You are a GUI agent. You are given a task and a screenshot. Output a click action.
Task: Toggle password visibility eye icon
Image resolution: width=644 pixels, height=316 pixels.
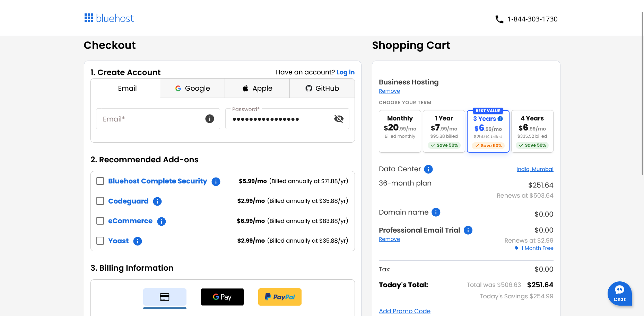(x=339, y=119)
